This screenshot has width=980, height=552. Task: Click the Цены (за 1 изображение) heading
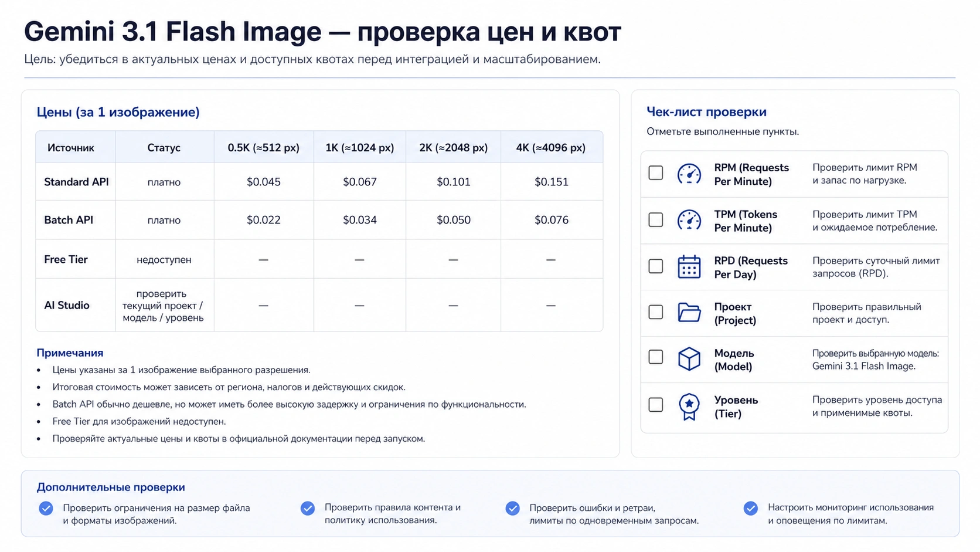(118, 112)
